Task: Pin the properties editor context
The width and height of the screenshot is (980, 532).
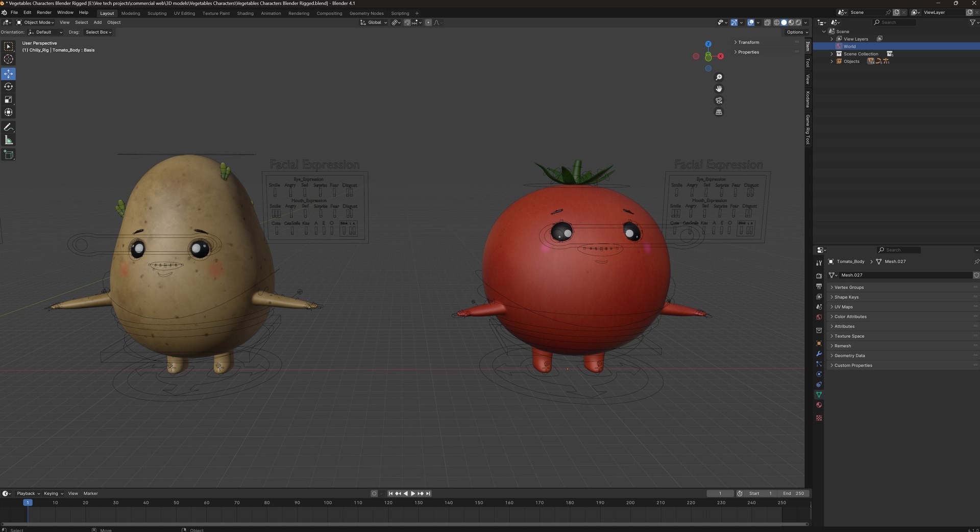Action: tap(976, 262)
